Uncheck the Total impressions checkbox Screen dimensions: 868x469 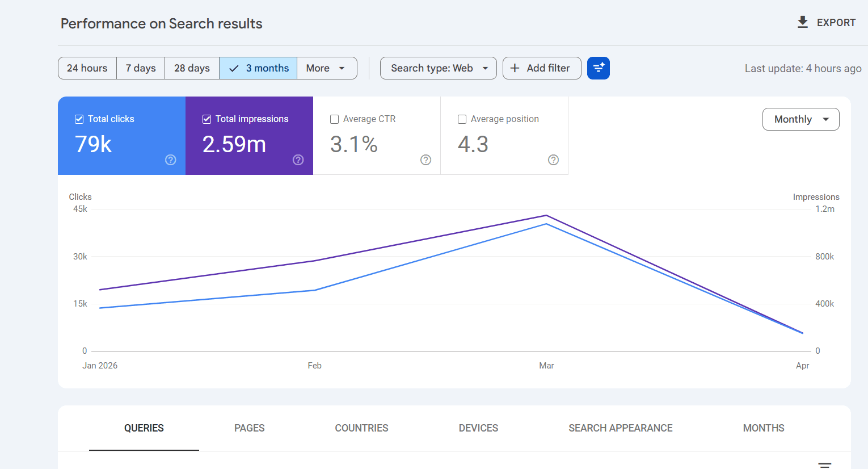click(207, 119)
